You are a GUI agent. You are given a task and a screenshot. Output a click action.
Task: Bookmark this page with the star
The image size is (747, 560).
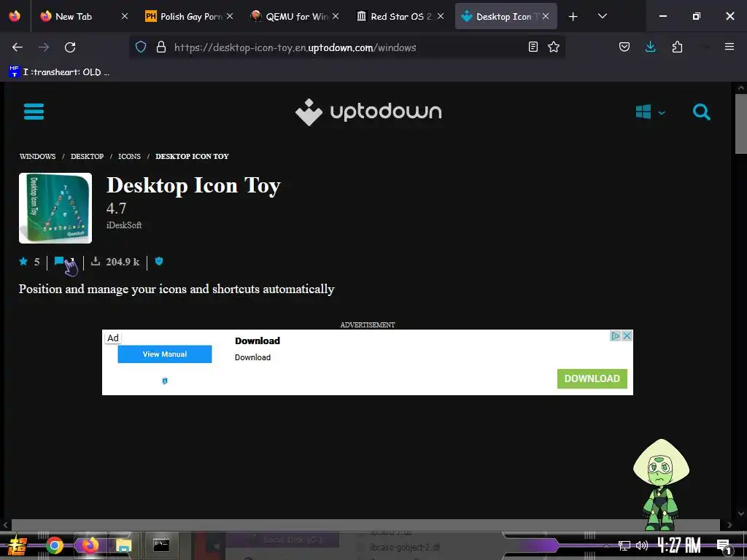[554, 47]
